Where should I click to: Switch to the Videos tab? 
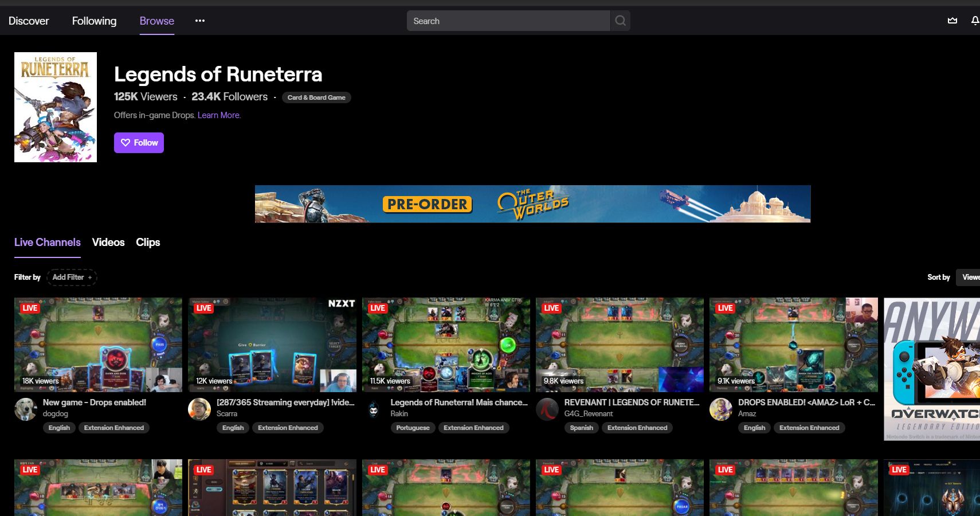(108, 242)
